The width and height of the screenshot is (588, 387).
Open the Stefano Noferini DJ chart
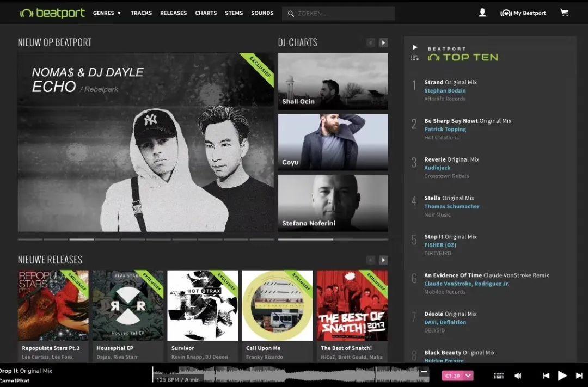pyautogui.click(x=333, y=203)
